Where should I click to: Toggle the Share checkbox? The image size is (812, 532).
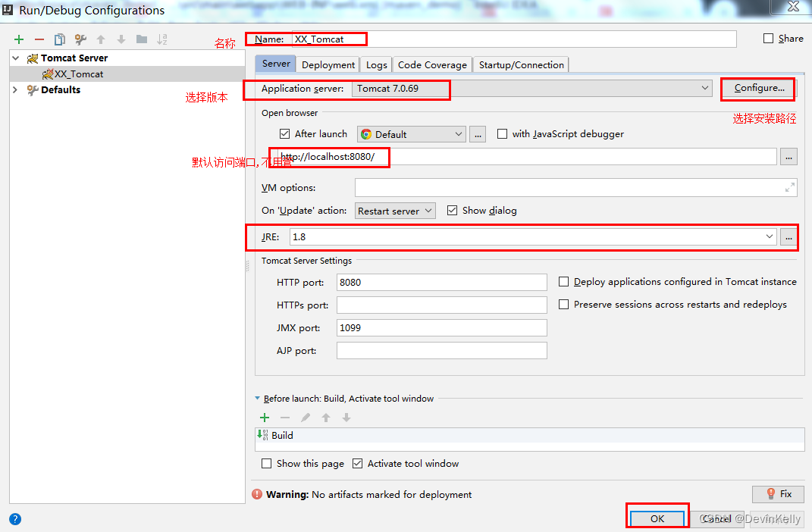click(769, 39)
